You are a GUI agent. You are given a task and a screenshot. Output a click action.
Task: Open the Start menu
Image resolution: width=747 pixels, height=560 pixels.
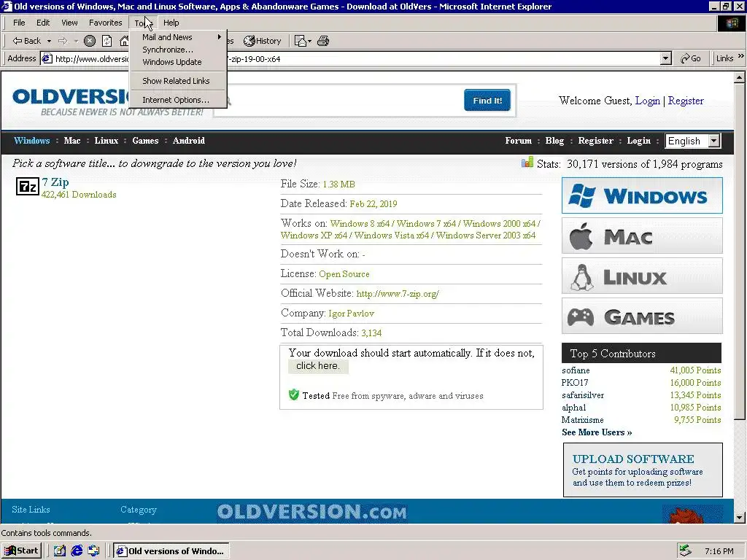coord(21,551)
